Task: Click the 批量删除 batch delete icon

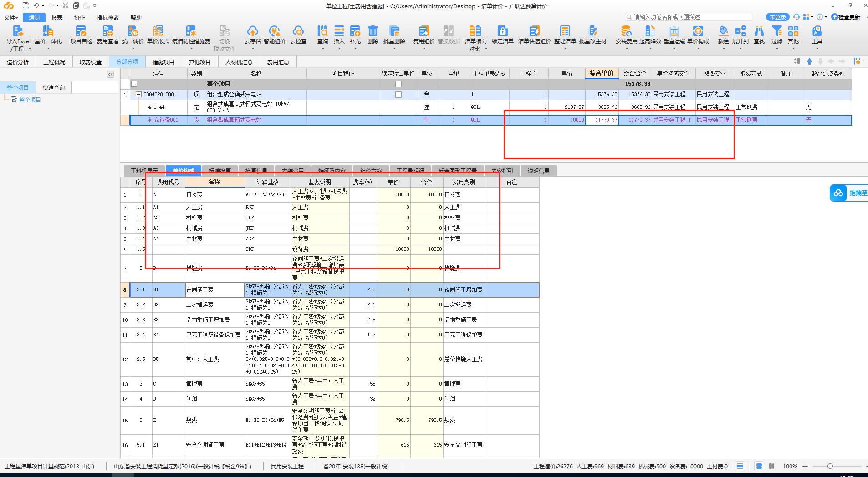Action: pos(394,31)
